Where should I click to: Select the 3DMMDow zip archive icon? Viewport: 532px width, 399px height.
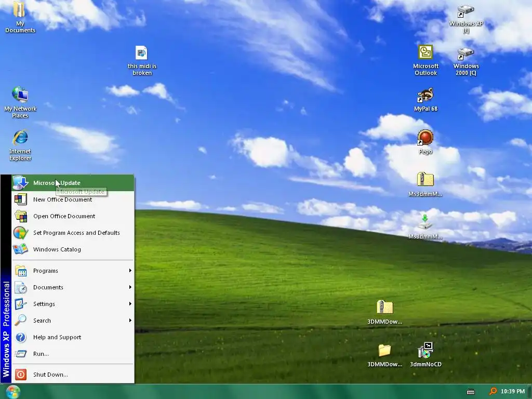click(384, 312)
